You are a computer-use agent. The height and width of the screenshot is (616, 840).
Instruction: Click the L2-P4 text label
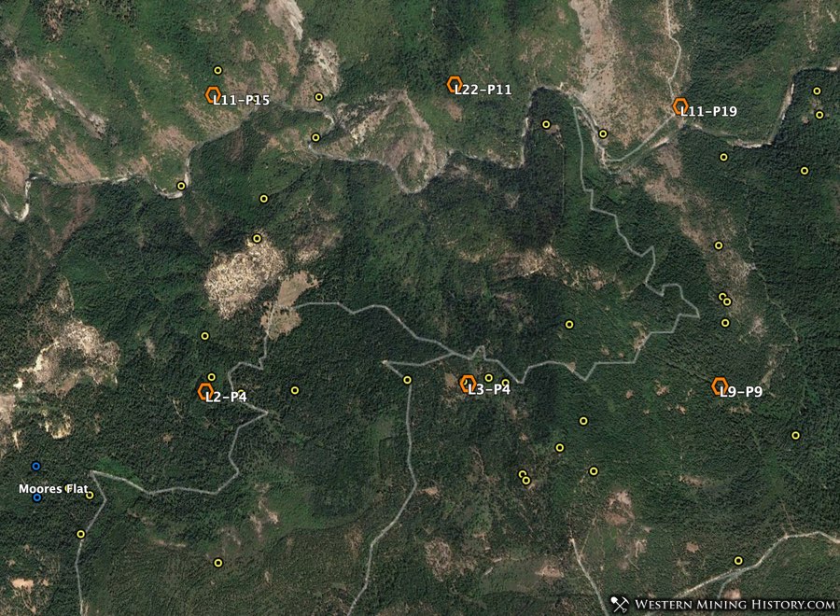pyautogui.click(x=226, y=397)
